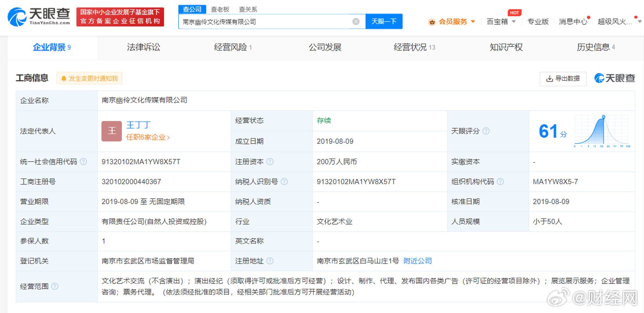Select credit code 91320102MA1YW8X57T in 统一社会信用代码 row
Screen dimensions: 644x313
tap(141, 162)
